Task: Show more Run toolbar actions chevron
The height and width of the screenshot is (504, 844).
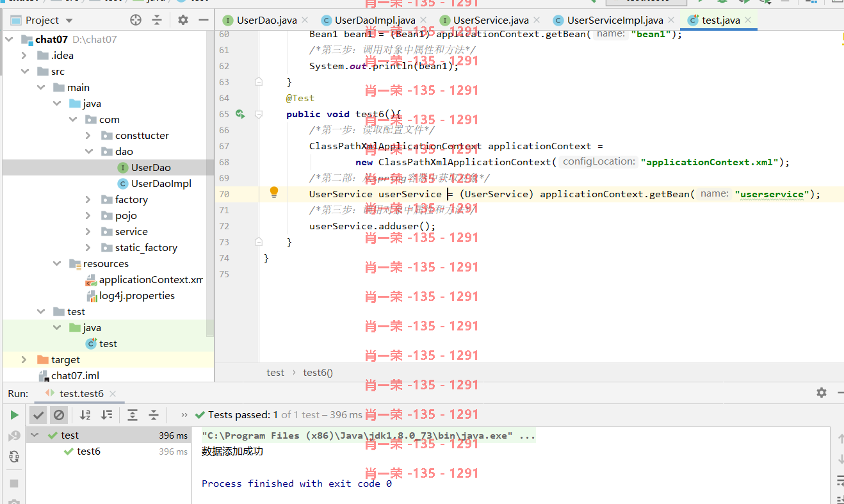Action: [185, 415]
